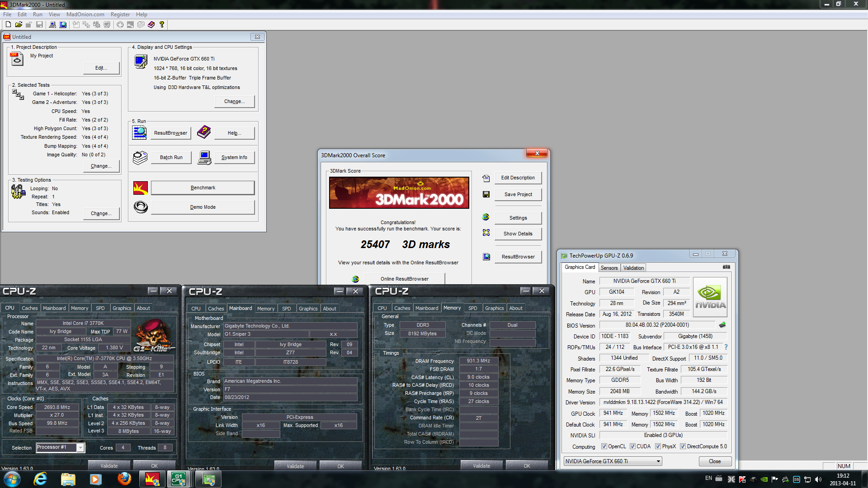Open Caches tab in first CPU-Z window
Image resolution: width=868 pixels, height=488 pixels.
pos(30,308)
